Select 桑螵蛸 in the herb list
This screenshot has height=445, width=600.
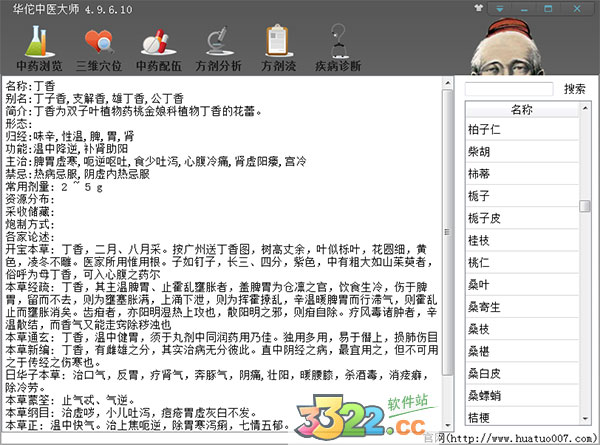point(522,396)
